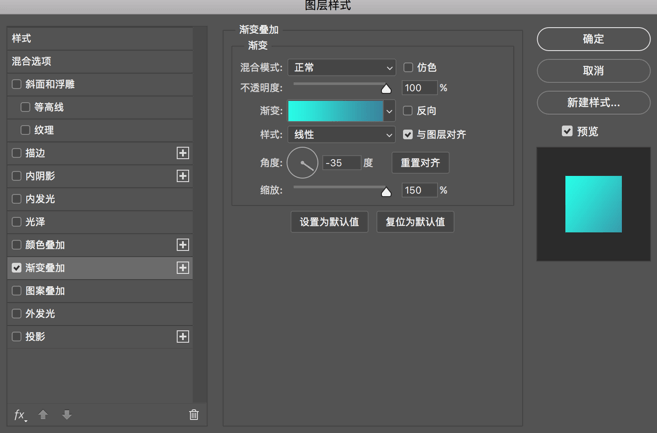Open the 混合模式 dropdown

click(x=341, y=68)
